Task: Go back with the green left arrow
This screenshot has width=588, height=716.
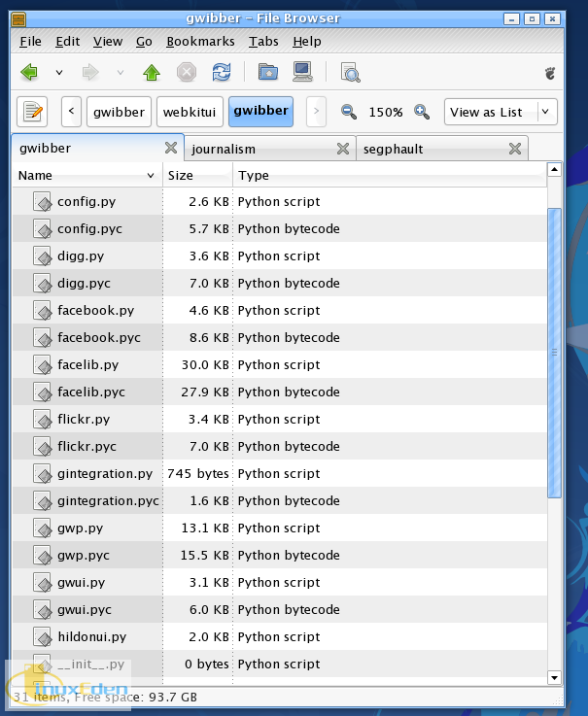Action: coord(29,72)
